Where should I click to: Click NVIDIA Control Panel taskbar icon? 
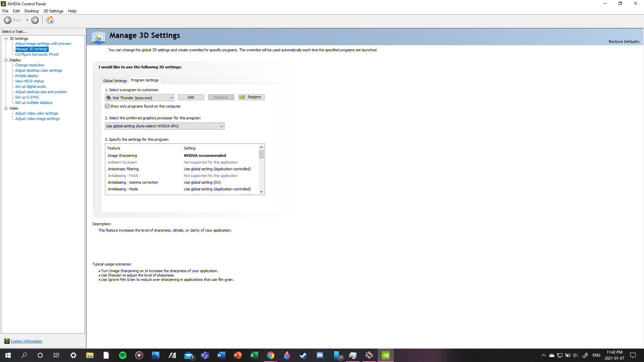click(x=386, y=355)
